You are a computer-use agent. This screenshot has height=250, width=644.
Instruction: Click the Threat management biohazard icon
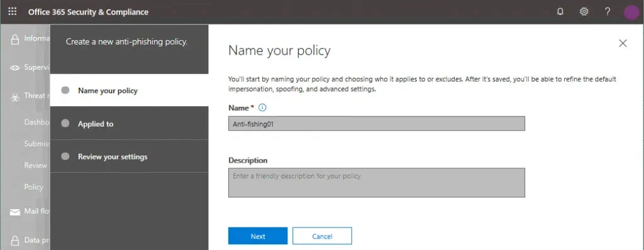pyautogui.click(x=15, y=97)
